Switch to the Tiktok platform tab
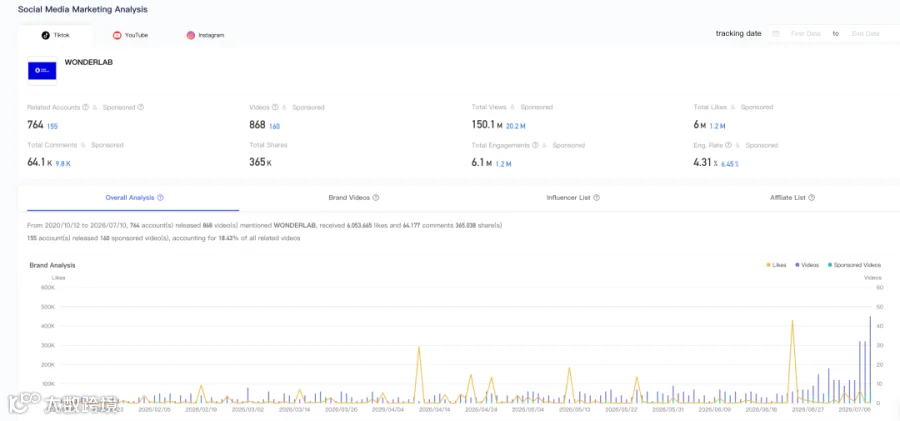This screenshot has height=421, width=900. [x=56, y=35]
